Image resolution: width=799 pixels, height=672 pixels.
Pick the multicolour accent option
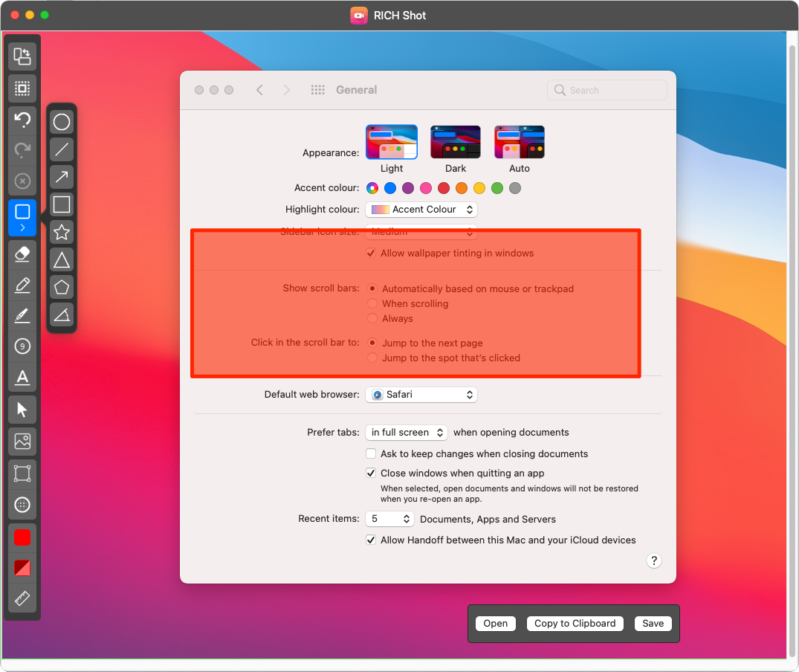coord(372,189)
